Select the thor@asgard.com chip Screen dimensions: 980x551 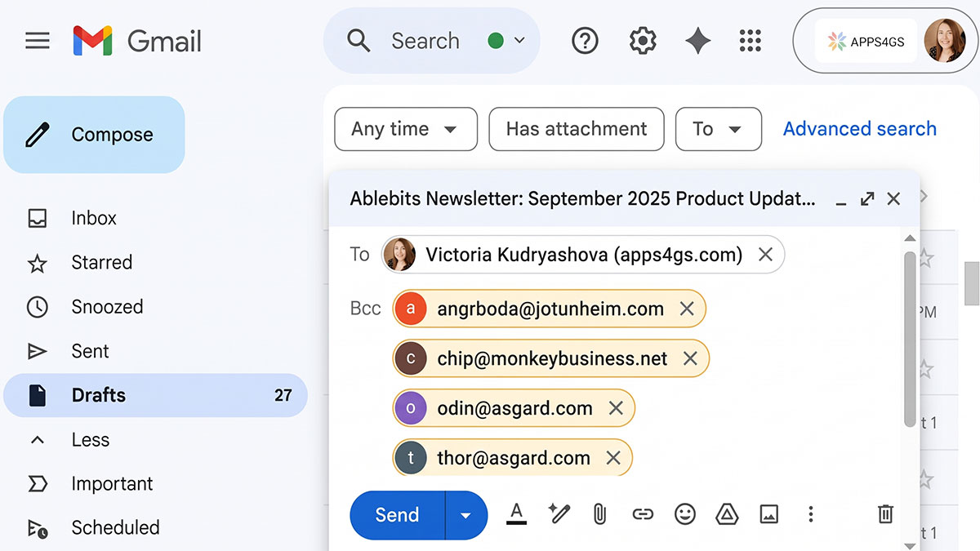coord(512,459)
